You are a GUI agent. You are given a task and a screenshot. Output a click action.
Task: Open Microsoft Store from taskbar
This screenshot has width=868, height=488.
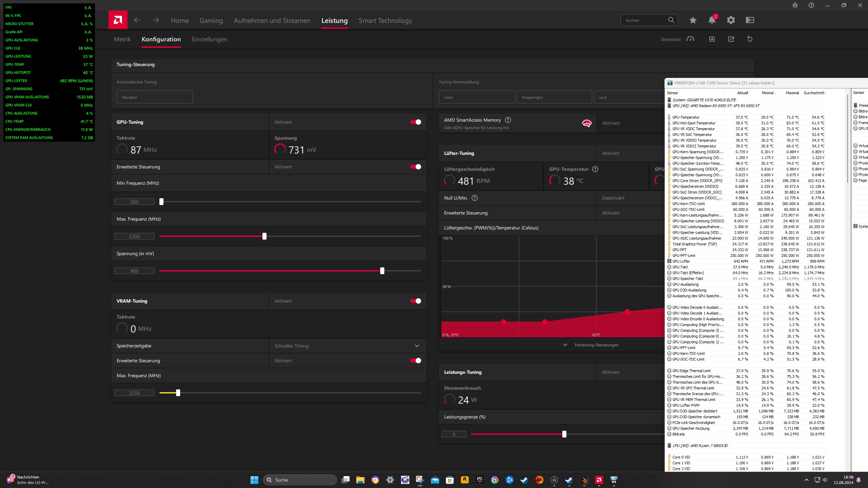pos(450,480)
